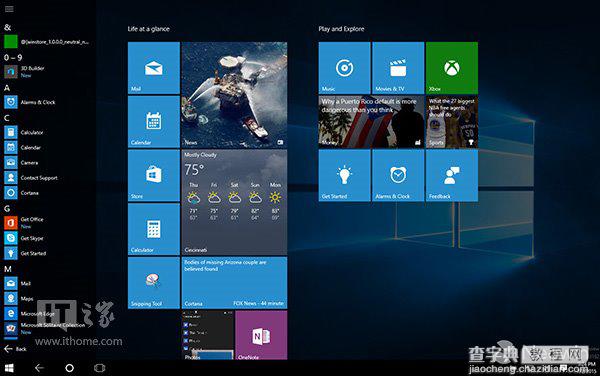Launch the OneNote tile
The image size is (600, 376).
(x=261, y=335)
